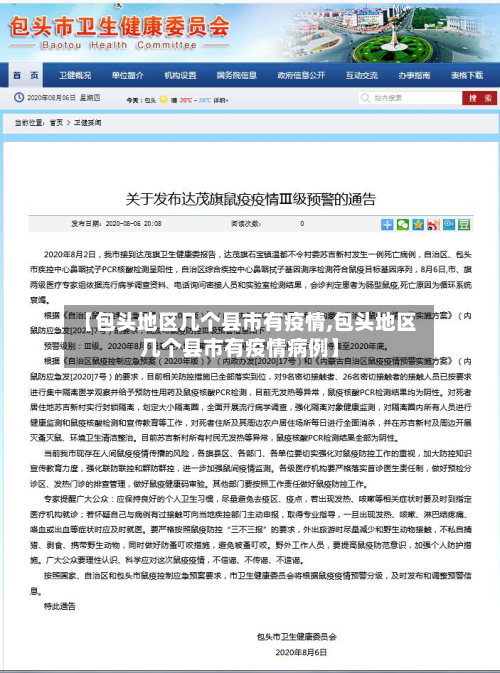
Task: Click the Baotou city aerial banner image
Action: click(386, 33)
